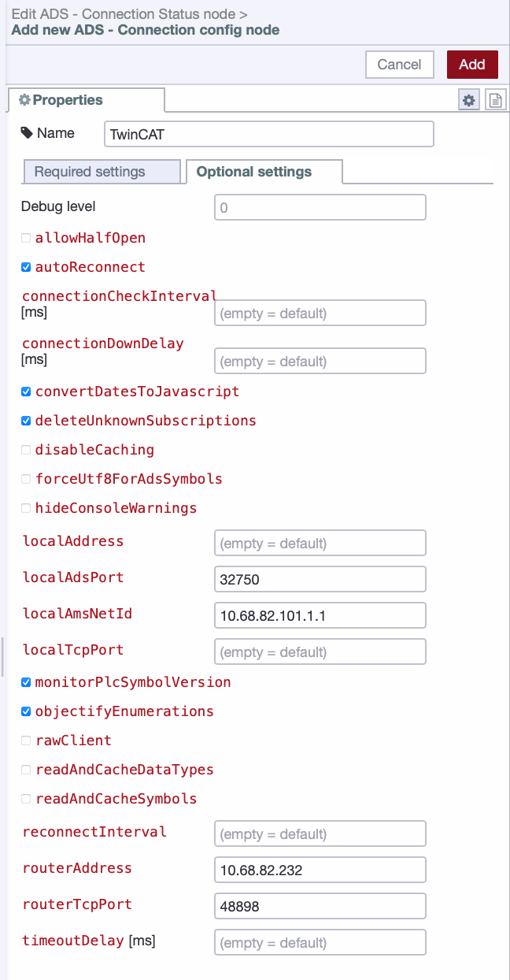Viewport: 510px width, 980px height.
Task: Enable hideConsoleWarnings
Action: (x=25, y=507)
